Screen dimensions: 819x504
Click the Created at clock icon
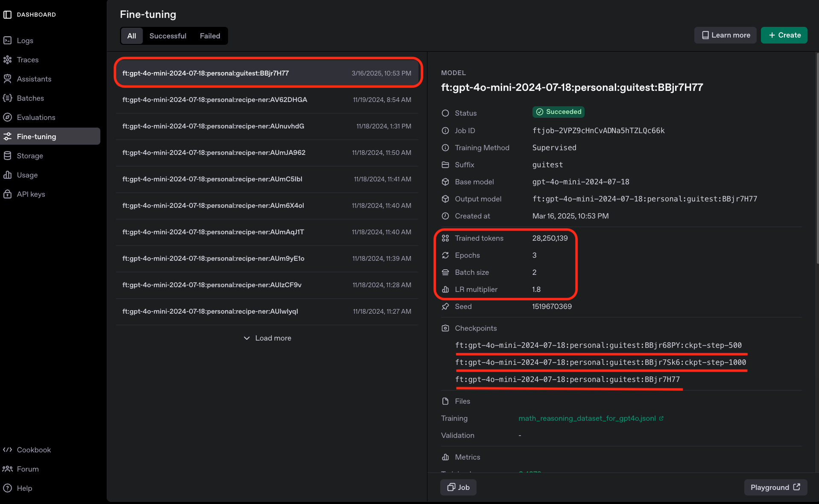coord(445,216)
